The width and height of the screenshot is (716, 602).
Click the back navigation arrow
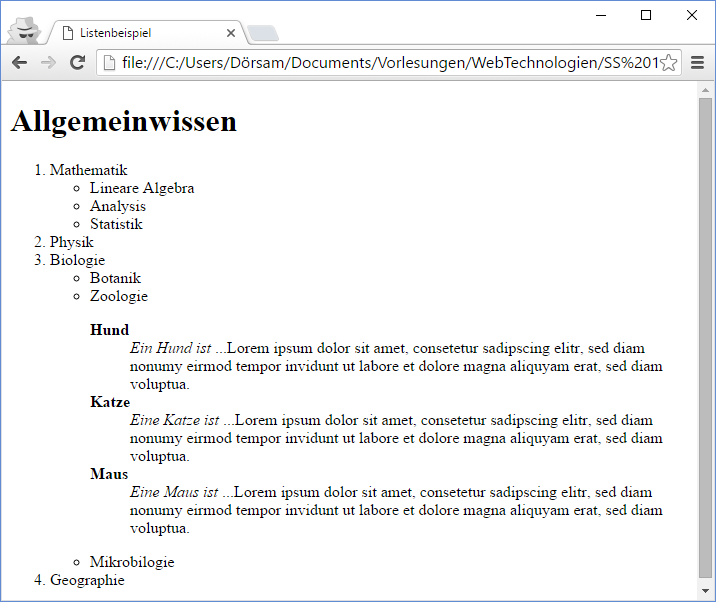click(19, 63)
